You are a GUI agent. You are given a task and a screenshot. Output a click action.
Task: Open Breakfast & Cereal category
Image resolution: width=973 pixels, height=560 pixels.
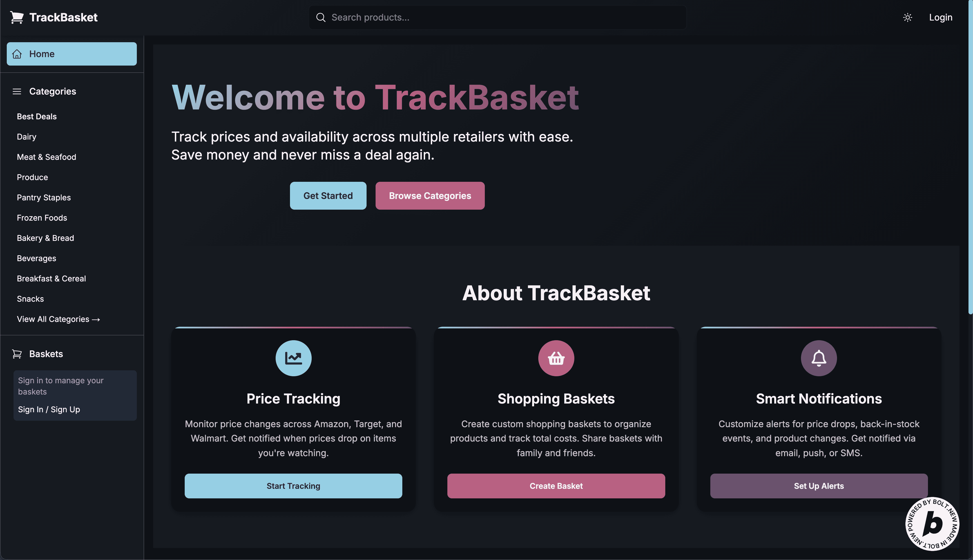click(x=51, y=279)
